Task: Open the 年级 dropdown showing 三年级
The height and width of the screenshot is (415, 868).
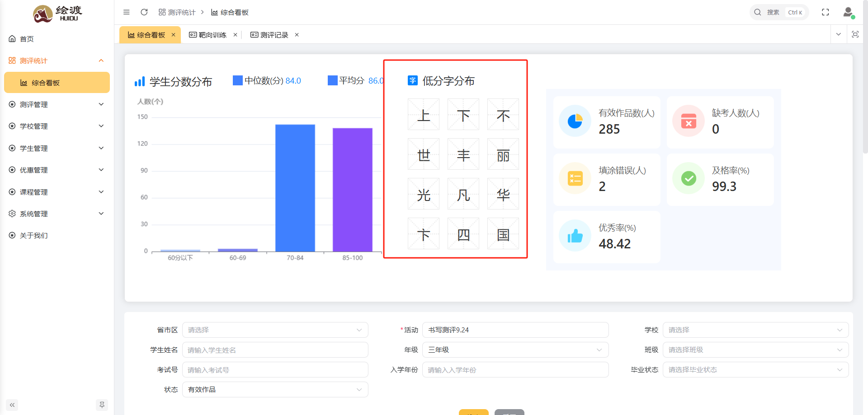Action: (x=515, y=350)
